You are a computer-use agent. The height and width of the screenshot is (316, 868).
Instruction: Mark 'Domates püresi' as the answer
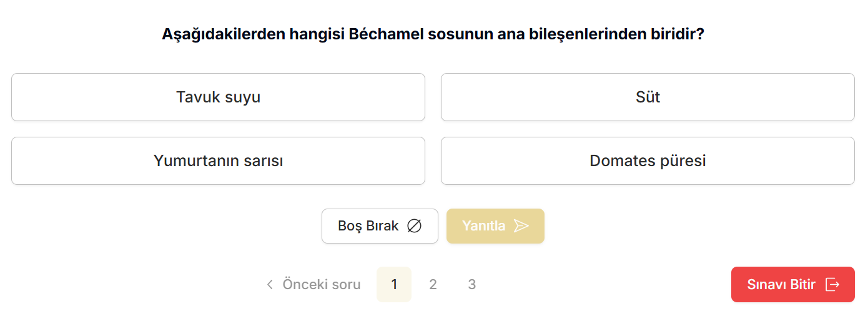(x=648, y=161)
